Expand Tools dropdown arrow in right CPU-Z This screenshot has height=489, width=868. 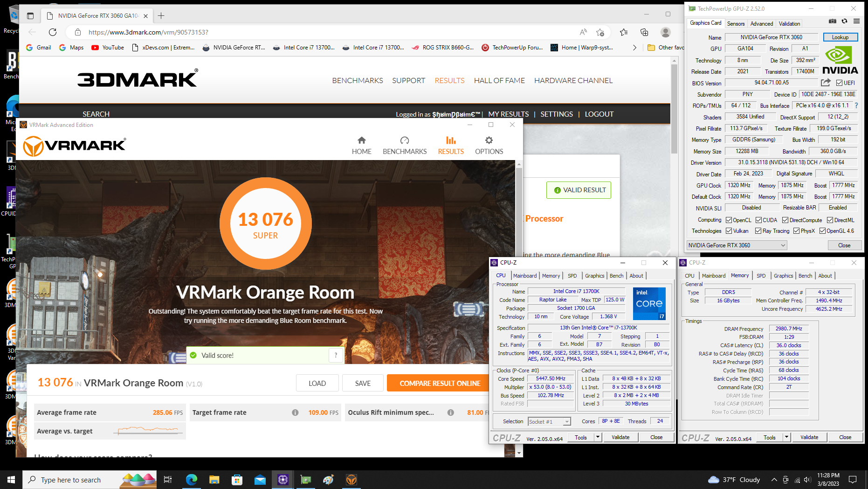pyautogui.click(x=786, y=437)
